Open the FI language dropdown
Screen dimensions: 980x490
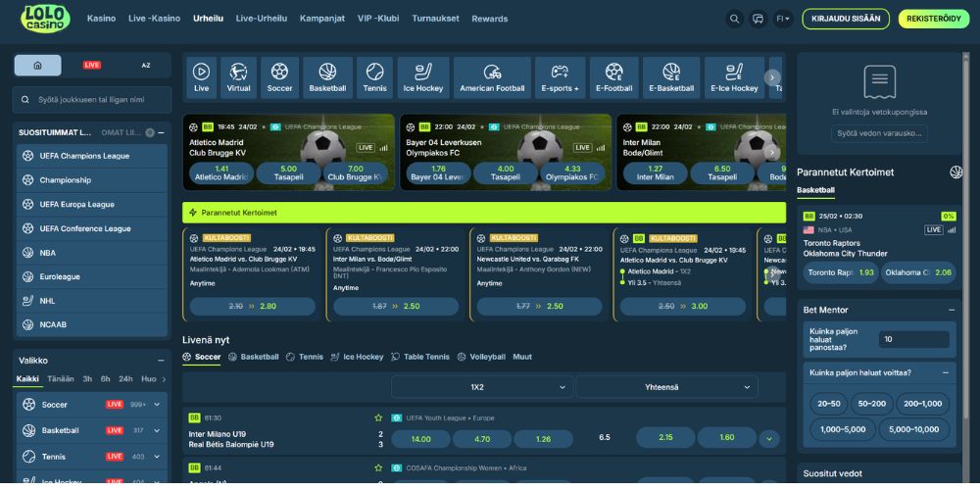(x=783, y=19)
